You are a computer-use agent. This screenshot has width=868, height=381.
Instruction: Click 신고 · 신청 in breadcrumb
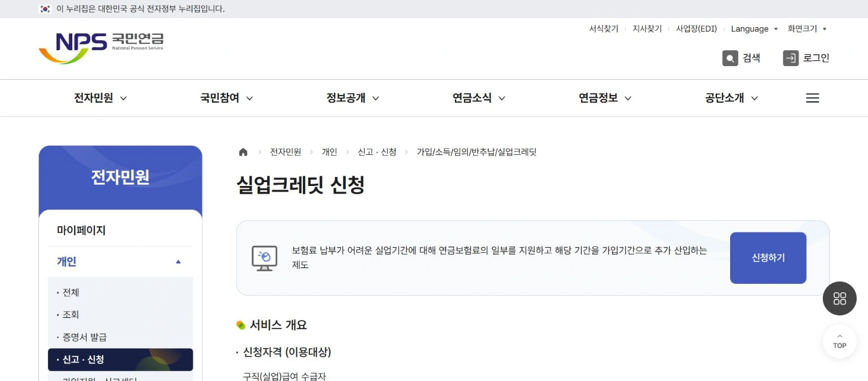(x=377, y=152)
